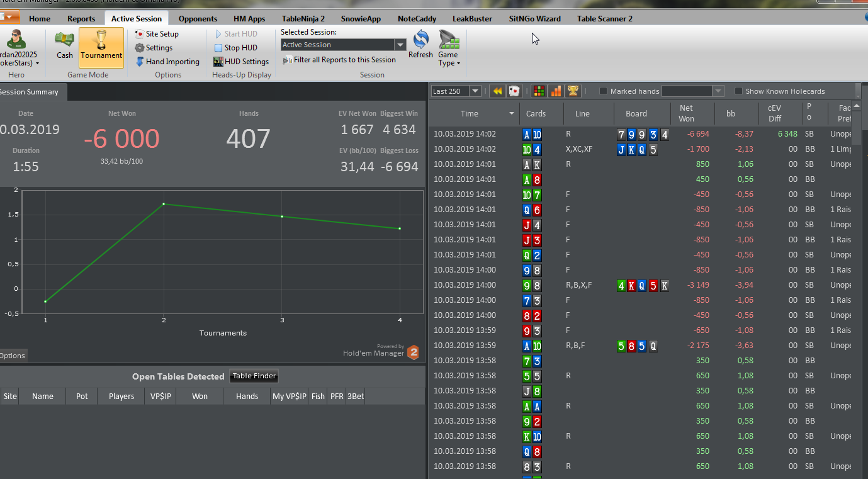Sort open tables by Pot column
868x479 pixels.
(x=82, y=397)
